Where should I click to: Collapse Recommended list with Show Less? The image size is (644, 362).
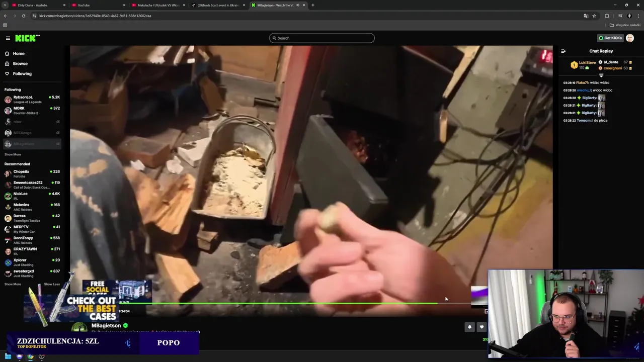52,284
